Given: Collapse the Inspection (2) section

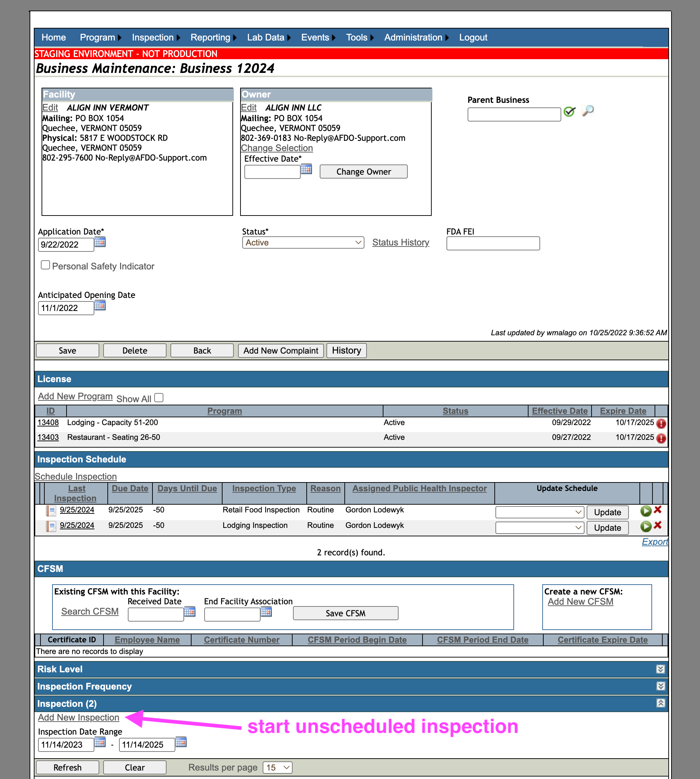Looking at the screenshot, I should pyautogui.click(x=660, y=703).
